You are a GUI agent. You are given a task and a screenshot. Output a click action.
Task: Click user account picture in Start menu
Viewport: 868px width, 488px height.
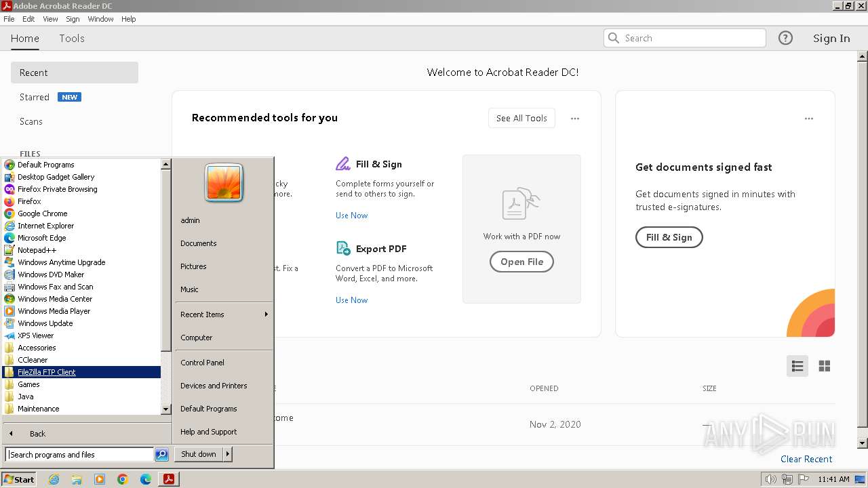pos(224,183)
